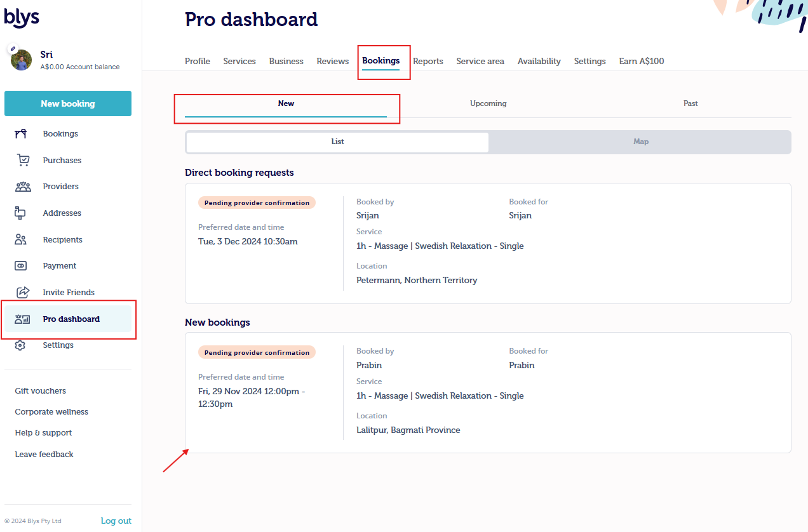
Task: Open the Settings top tab
Action: pyautogui.click(x=590, y=62)
